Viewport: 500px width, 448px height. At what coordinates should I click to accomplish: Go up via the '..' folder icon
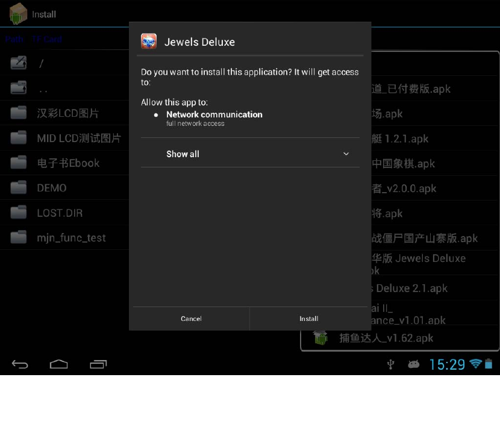click(x=19, y=88)
